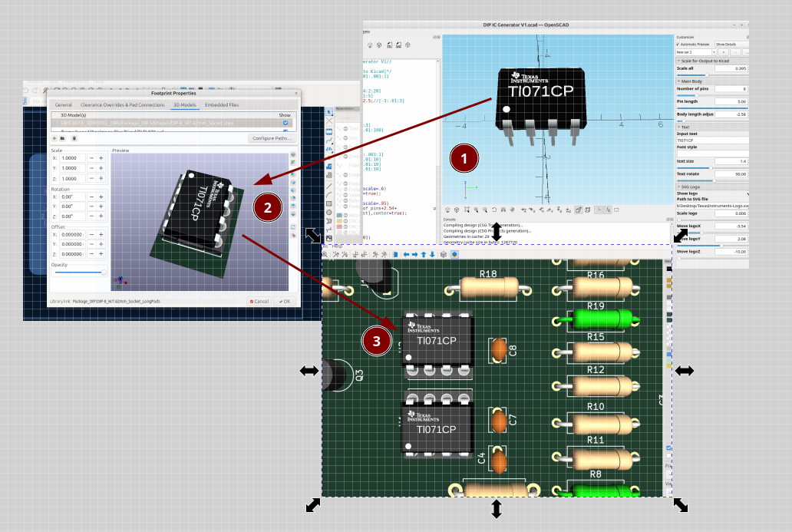Image resolution: width=792 pixels, height=532 pixels.
Task: Click the Scale X value field showing 1.0000
Action: [x=73, y=158]
